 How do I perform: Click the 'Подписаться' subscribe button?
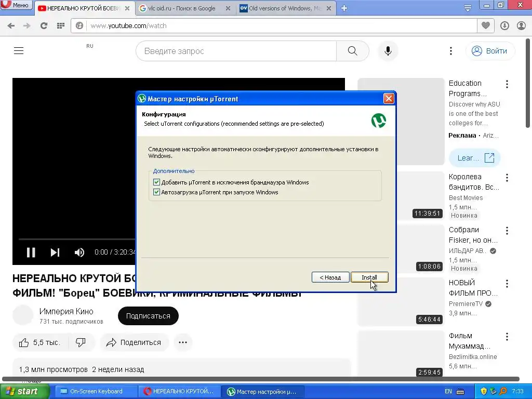(x=148, y=316)
